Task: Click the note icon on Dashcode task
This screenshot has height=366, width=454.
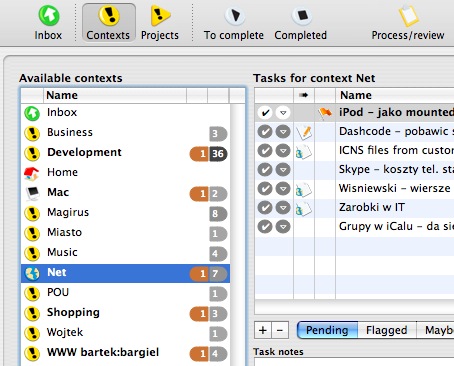Action: (x=304, y=132)
